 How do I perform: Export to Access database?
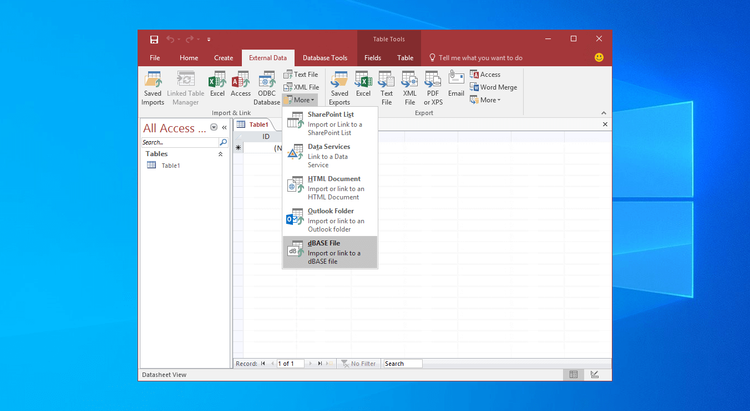pyautogui.click(x=485, y=75)
